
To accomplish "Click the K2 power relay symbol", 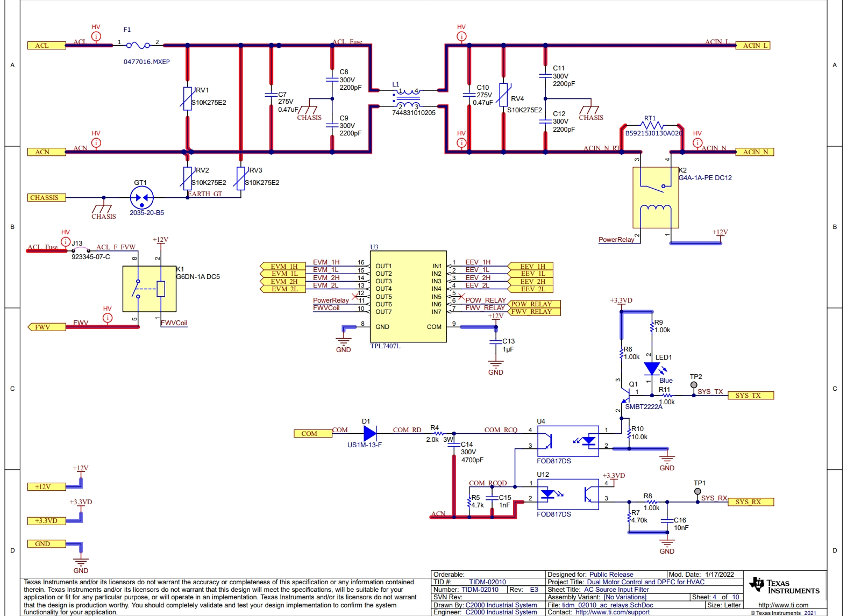I will pos(655,198).
